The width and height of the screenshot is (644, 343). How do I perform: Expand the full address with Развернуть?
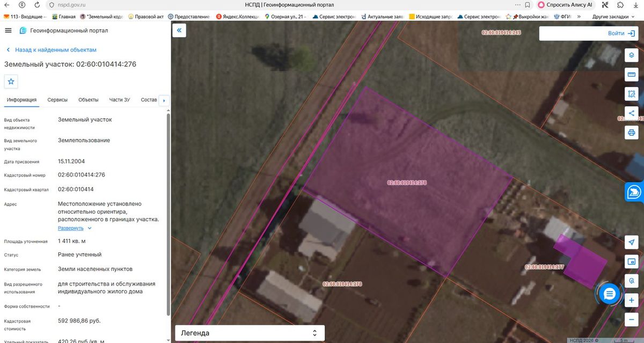[x=75, y=228]
